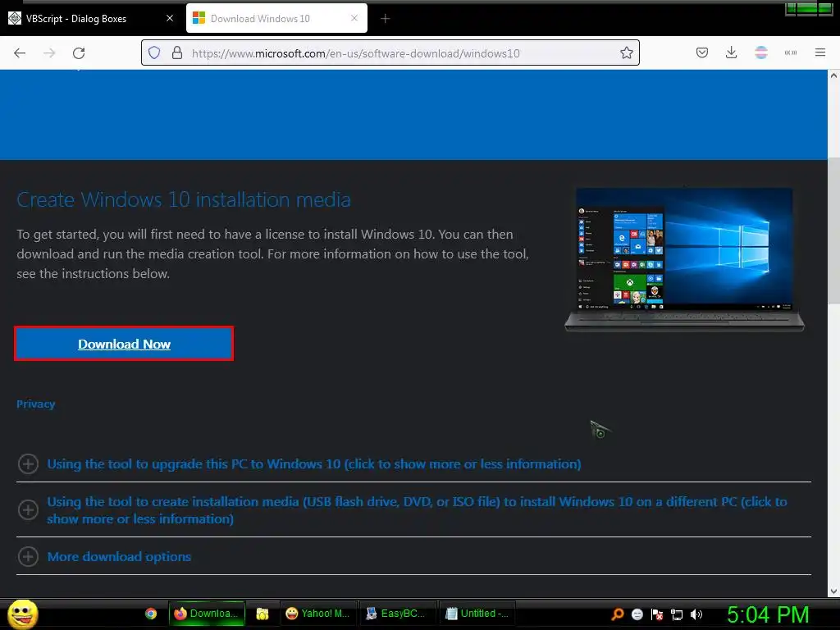Viewport: 840px width, 630px height.
Task: Expand 'Using the tool to create installation media' section
Action: [x=417, y=510]
